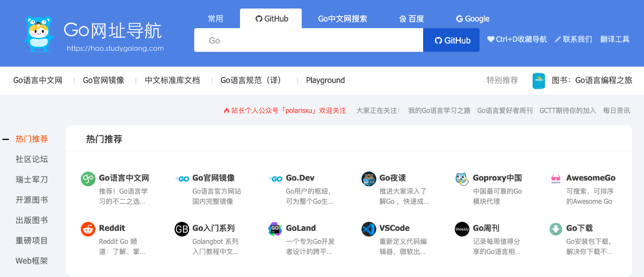Image resolution: width=644 pixels, height=277 pixels.
Task: Click the Go周刊 Weekly icon
Action: tap(462, 229)
